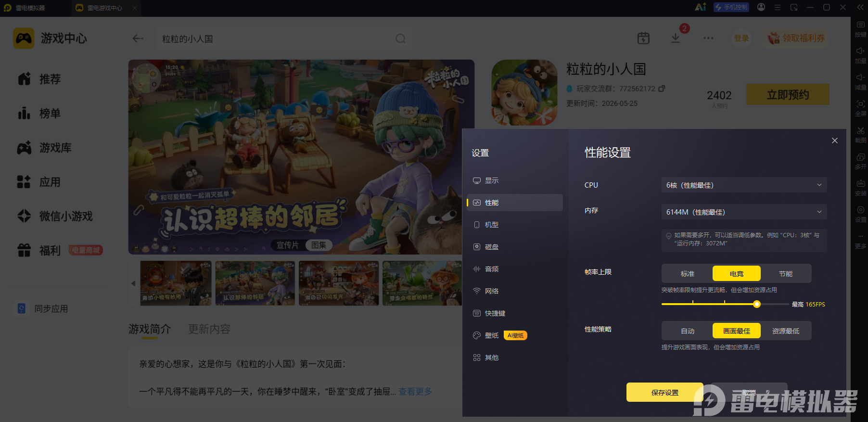
Task: Copy the player group number 772562172
Action: [662, 89]
